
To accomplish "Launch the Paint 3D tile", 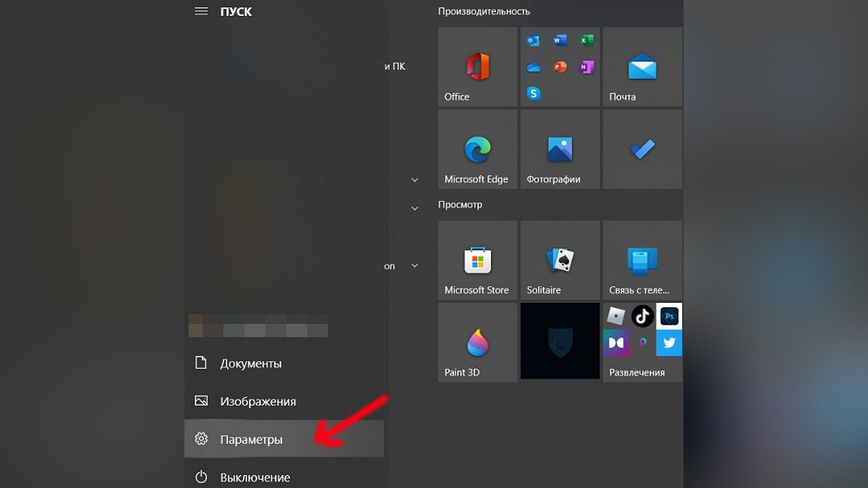I will pos(477,342).
